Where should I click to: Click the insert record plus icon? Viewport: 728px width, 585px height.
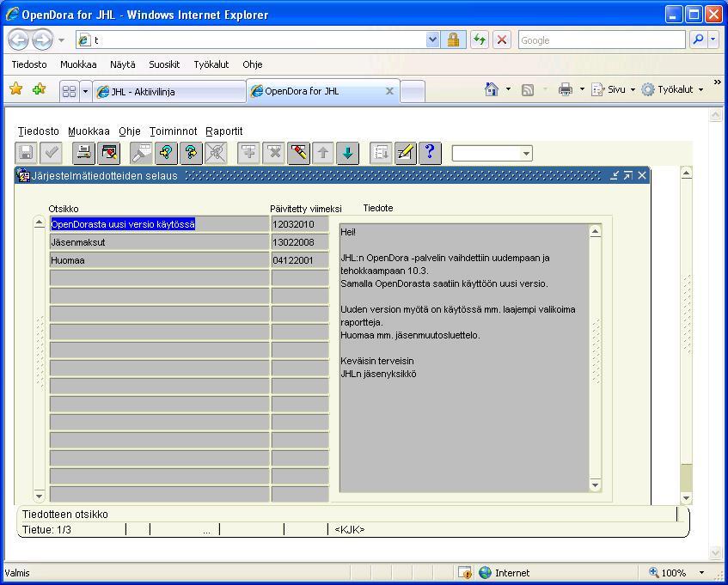[248, 153]
